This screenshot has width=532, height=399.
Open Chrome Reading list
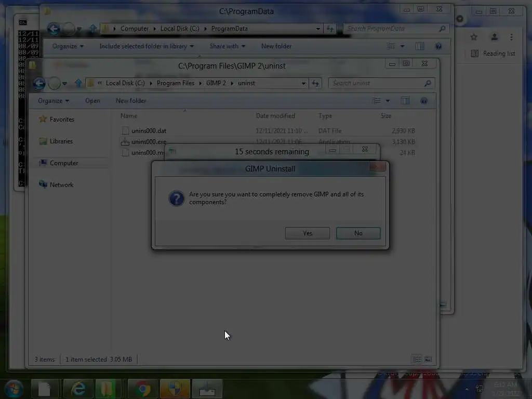[x=493, y=54]
